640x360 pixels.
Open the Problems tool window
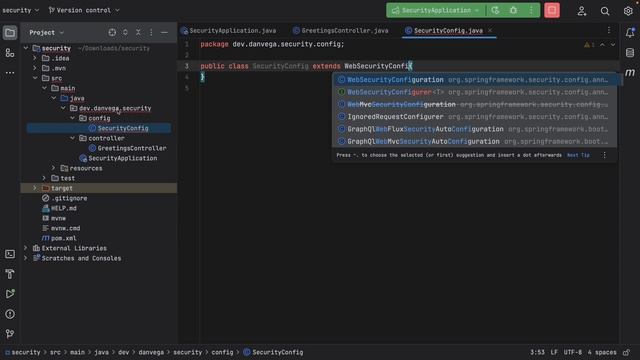click(10, 314)
